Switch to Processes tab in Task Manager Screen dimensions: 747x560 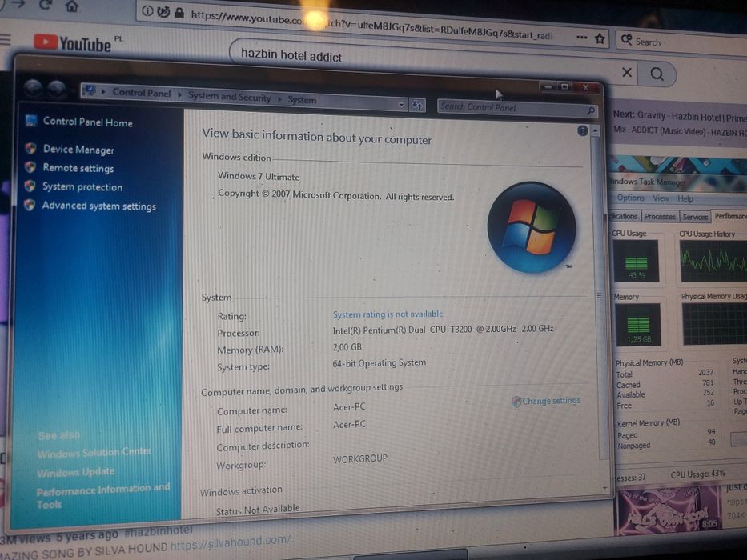tap(660, 217)
